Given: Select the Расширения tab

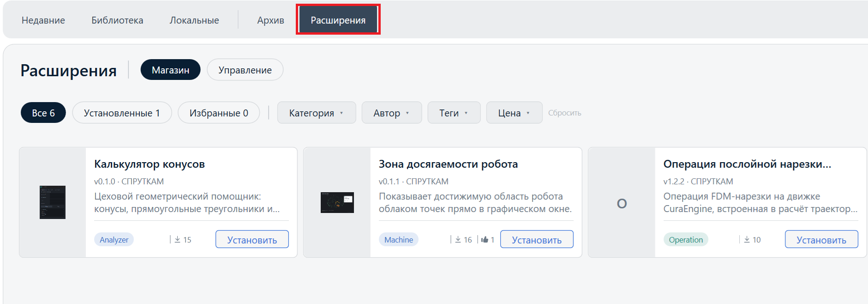Looking at the screenshot, I should coord(338,20).
